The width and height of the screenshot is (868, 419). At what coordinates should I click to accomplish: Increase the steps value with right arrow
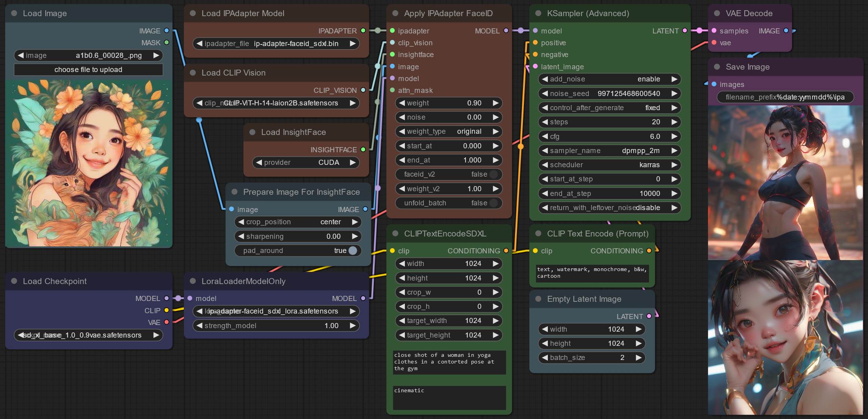[x=674, y=122]
